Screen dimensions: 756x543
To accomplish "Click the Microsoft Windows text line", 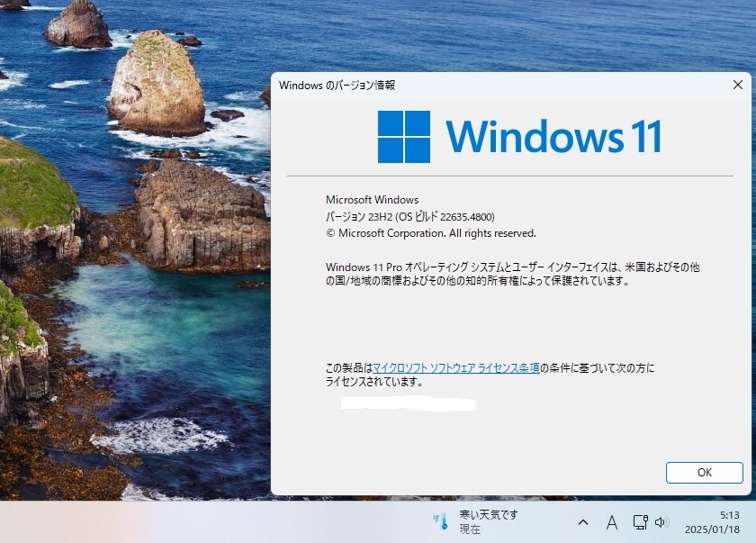I will 373,200.
